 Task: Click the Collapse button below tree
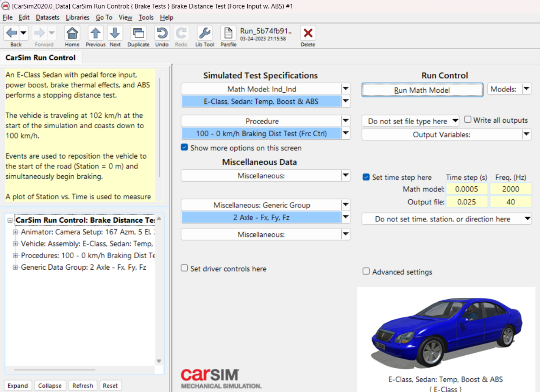(x=50, y=386)
